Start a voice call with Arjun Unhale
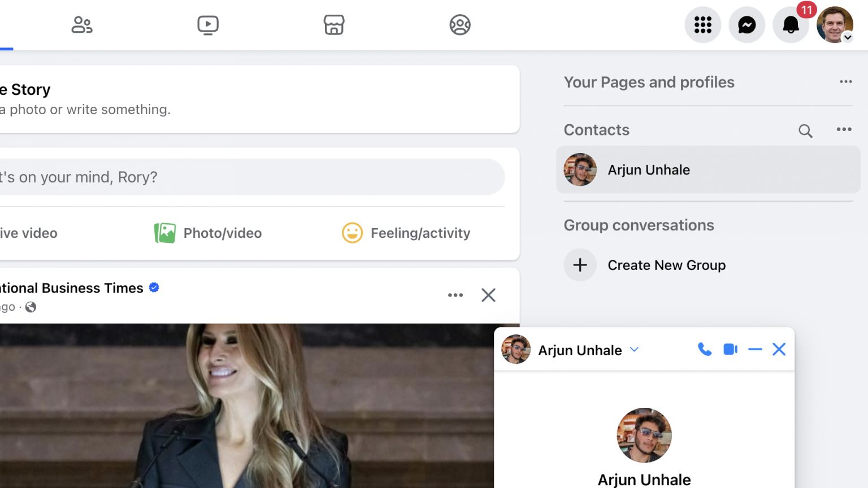 click(x=705, y=350)
